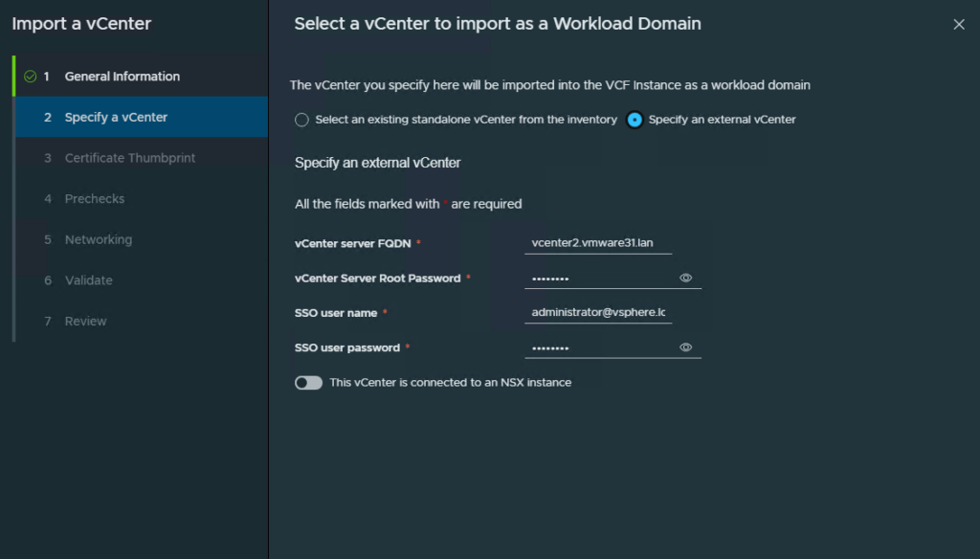980x559 pixels.
Task: Choose the Specify an external vCenter option
Action: tap(635, 120)
